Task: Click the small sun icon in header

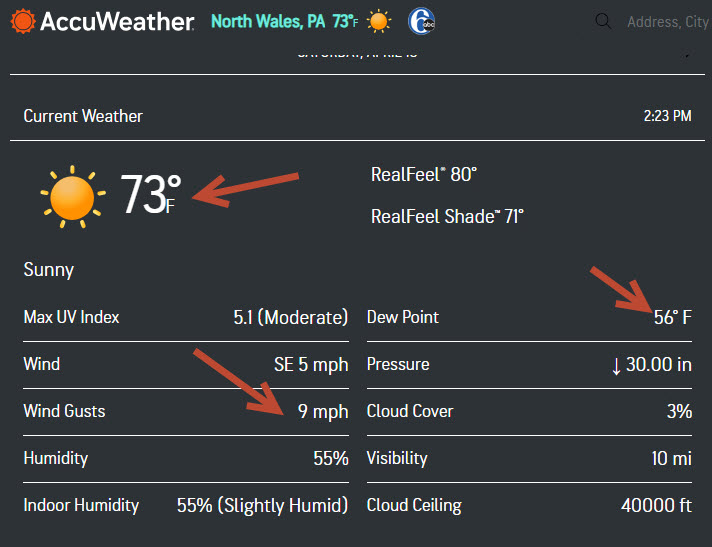Action: click(x=378, y=21)
